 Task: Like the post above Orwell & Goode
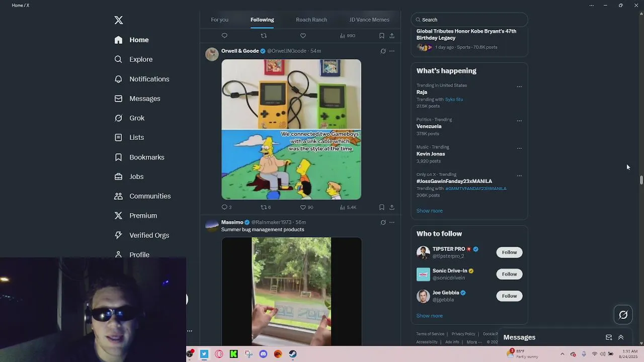tap(303, 36)
